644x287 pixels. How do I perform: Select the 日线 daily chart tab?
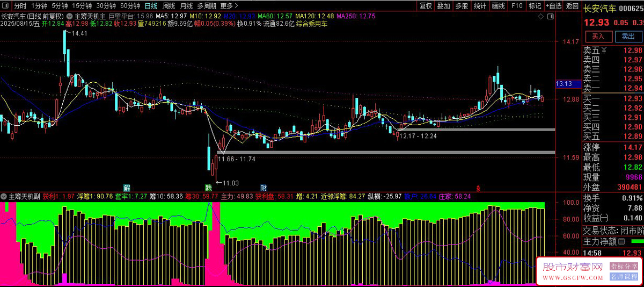tap(151, 6)
